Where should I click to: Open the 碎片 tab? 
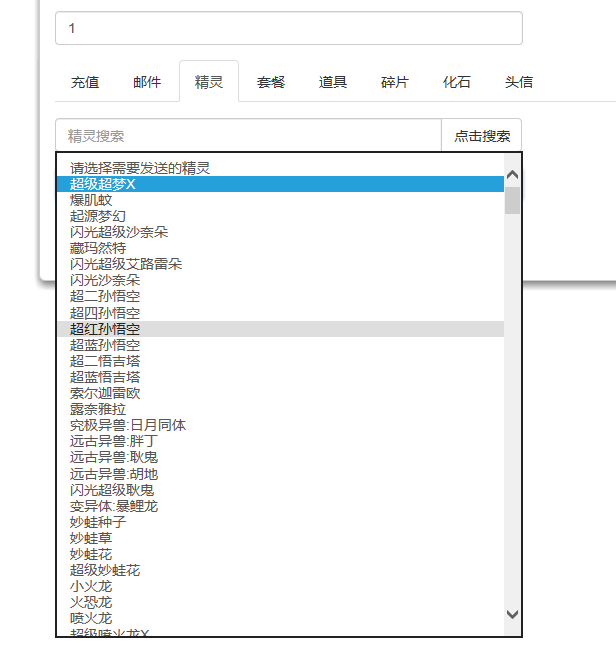395,82
